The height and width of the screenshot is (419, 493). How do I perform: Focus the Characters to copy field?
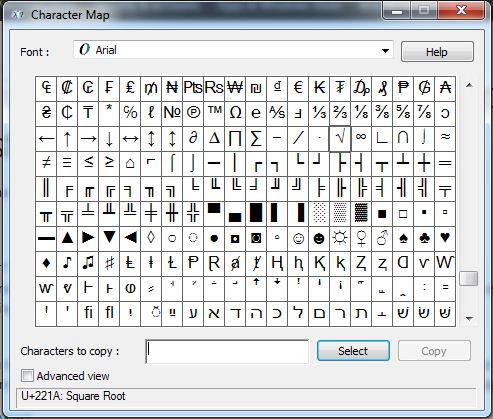[x=227, y=352]
